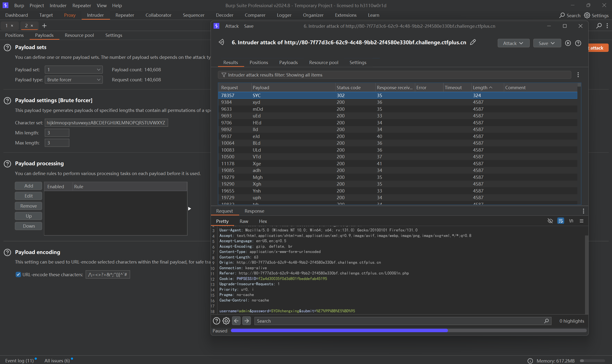Open Intruder kebab menu at far right

(607, 26)
